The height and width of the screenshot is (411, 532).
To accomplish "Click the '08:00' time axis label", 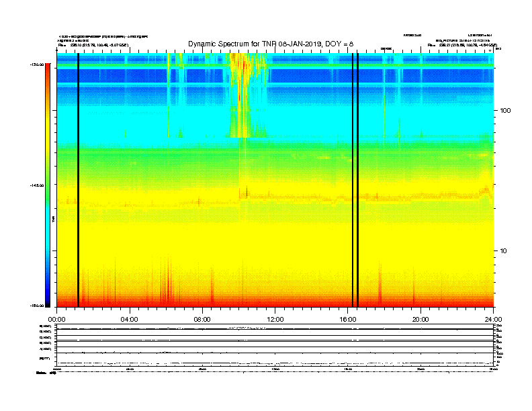I will pos(202,320).
